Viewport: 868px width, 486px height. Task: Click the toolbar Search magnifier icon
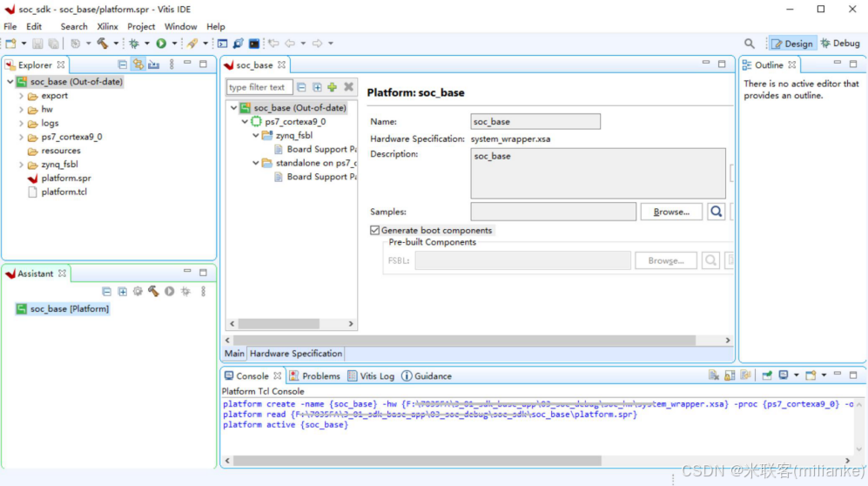tap(749, 44)
